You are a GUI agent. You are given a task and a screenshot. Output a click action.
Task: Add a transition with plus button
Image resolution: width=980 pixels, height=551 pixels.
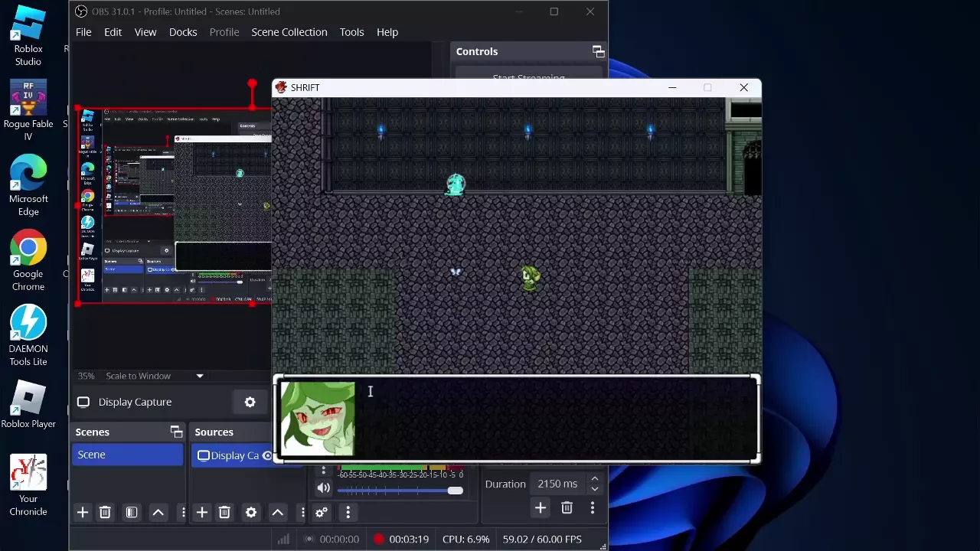tap(541, 508)
